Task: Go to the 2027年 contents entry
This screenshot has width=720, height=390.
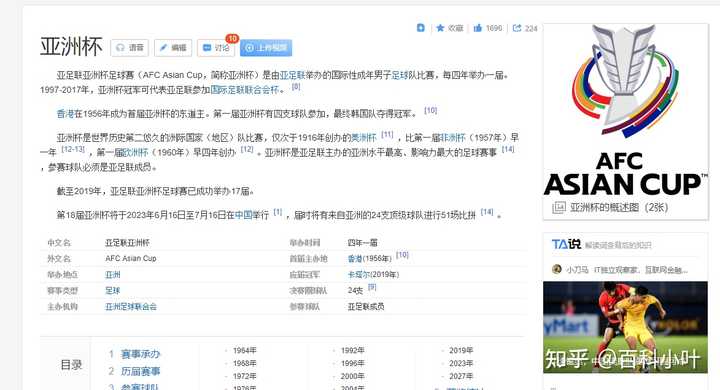Action: (x=461, y=376)
